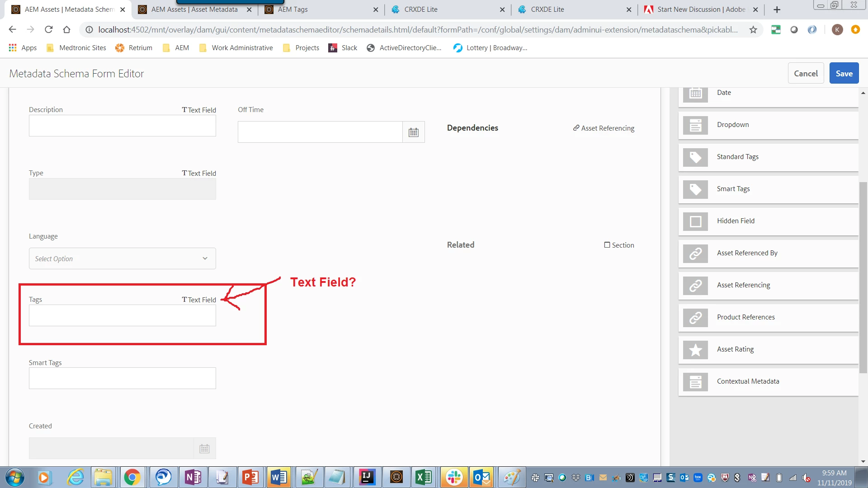Viewport: 868px width, 488px height.
Task: Select Asset Referenced By link icon
Action: click(x=695, y=253)
